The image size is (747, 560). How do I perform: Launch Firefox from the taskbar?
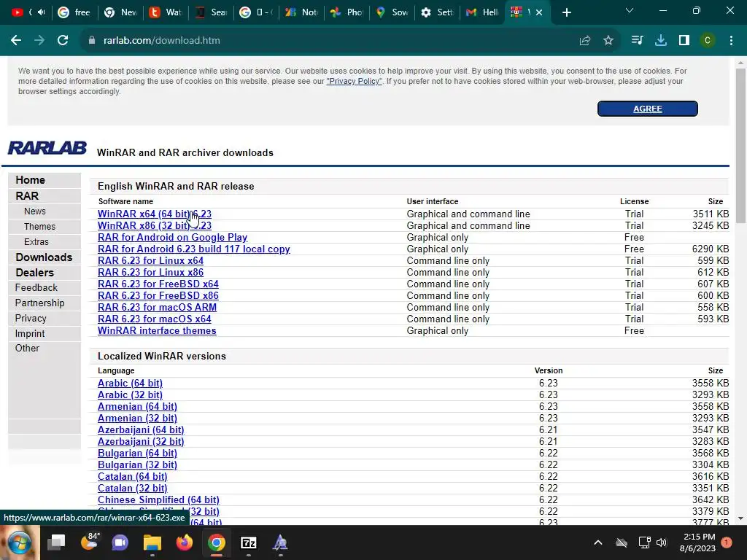click(185, 542)
